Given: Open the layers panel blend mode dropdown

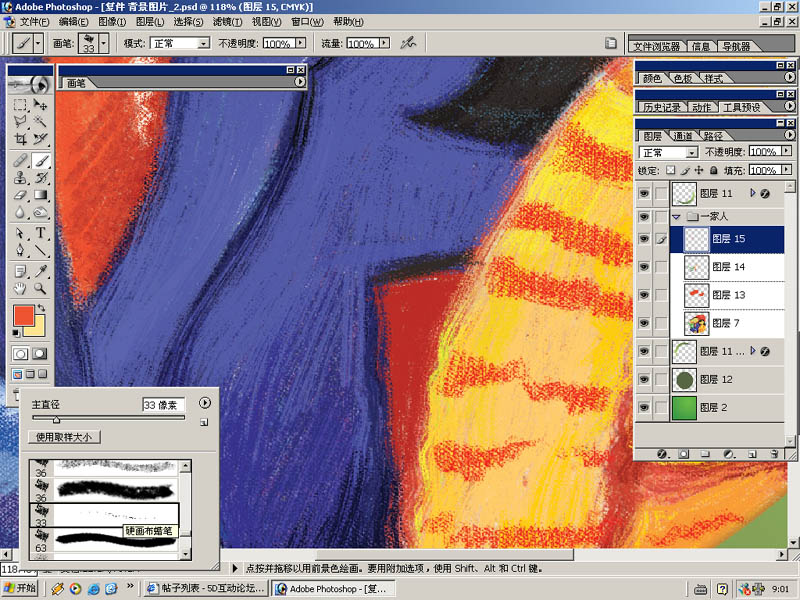Looking at the screenshot, I should [x=691, y=153].
